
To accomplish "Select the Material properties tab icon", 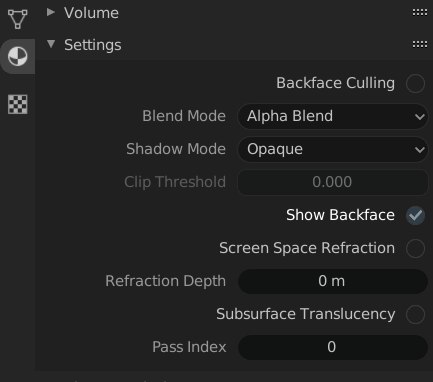I will 17,56.
